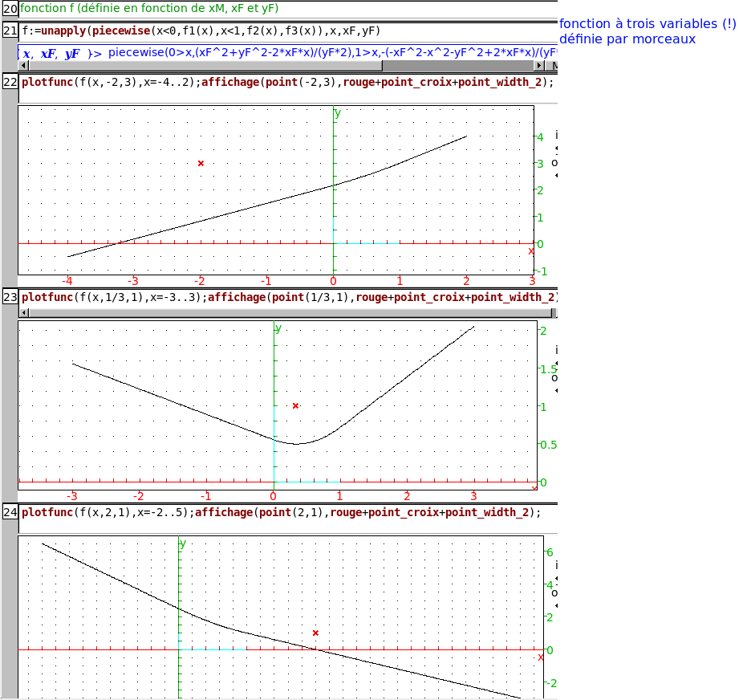Select level number 22
Screen dimensions: 747x700
[10, 82]
